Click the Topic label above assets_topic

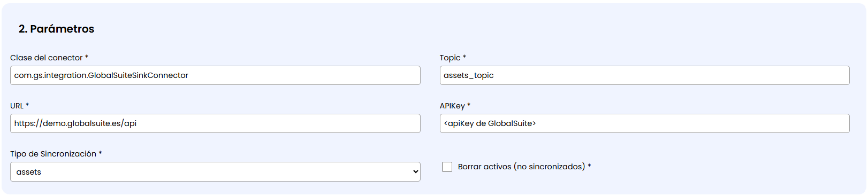[x=450, y=58]
